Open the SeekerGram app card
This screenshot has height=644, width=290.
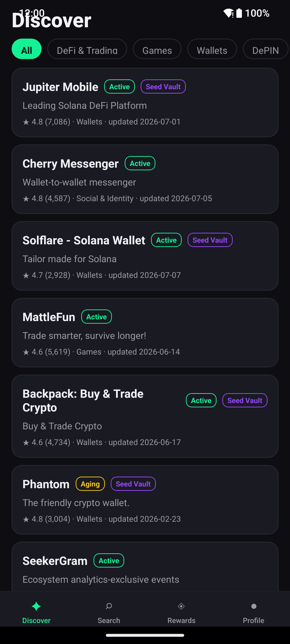pyautogui.click(x=145, y=567)
